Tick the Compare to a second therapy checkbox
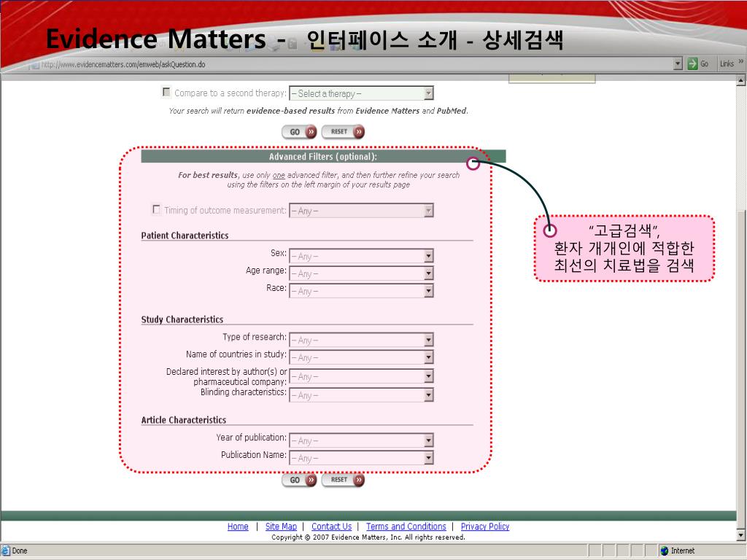747x560 pixels. (x=166, y=91)
